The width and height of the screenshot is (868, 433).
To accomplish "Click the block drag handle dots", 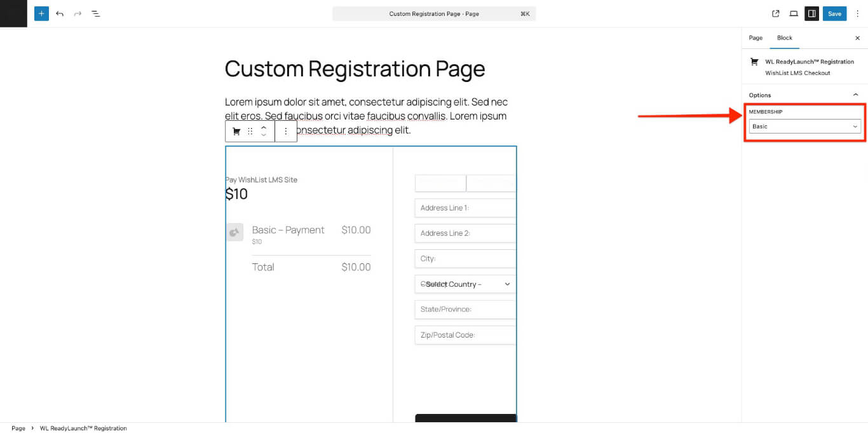I will [250, 131].
